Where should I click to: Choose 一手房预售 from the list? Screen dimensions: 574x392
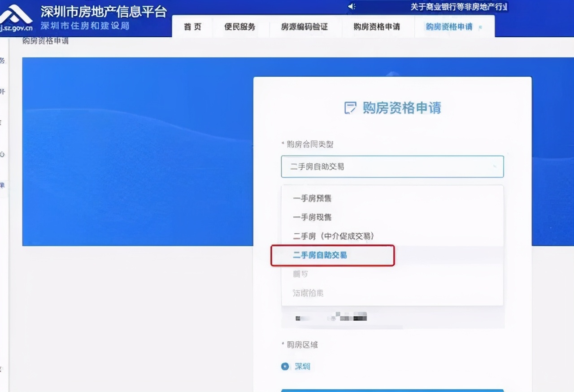pos(392,198)
